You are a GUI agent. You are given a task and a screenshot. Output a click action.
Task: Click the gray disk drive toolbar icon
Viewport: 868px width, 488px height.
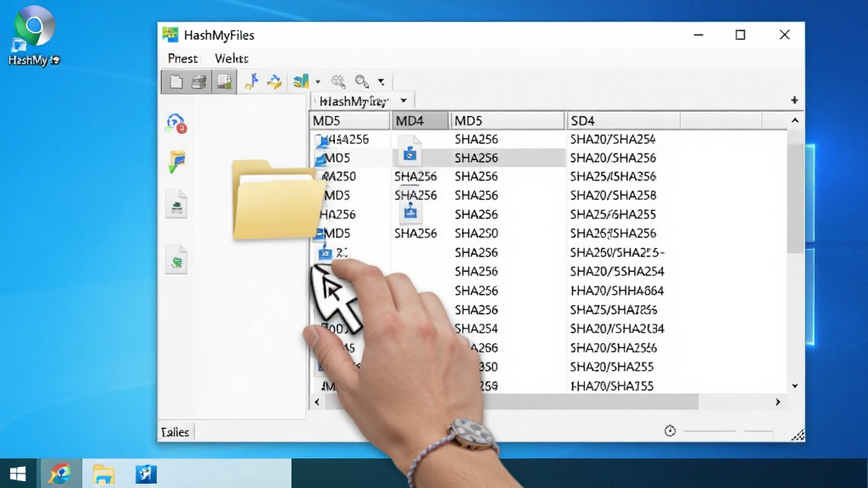click(199, 82)
